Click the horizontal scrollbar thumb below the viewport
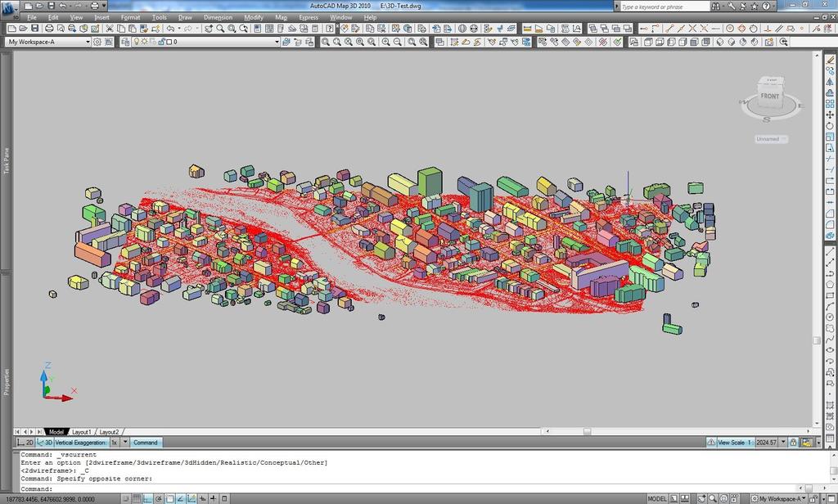 coord(587,431)
